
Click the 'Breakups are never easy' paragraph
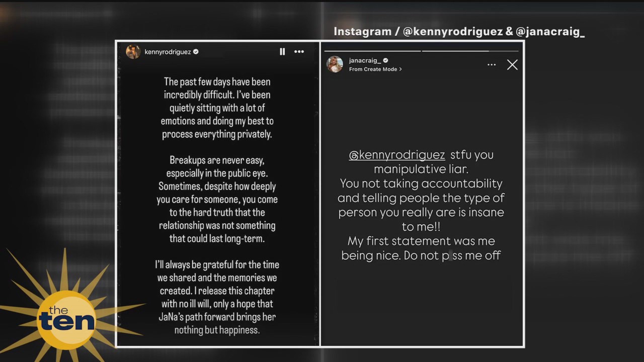coord(217,199)
